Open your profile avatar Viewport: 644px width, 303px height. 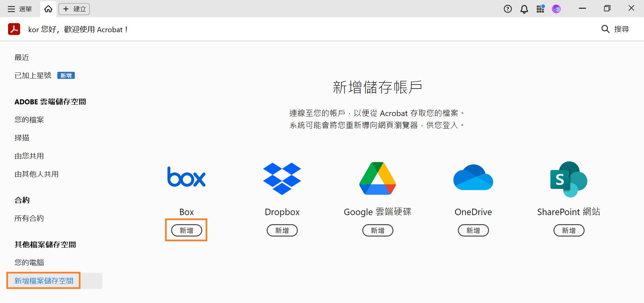click(x=556, y=9)
